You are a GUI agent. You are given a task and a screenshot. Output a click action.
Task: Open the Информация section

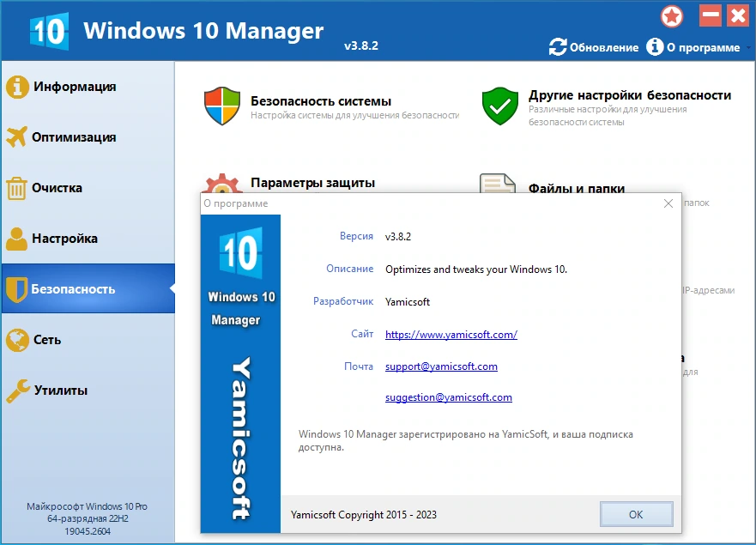tap(88, 87)
